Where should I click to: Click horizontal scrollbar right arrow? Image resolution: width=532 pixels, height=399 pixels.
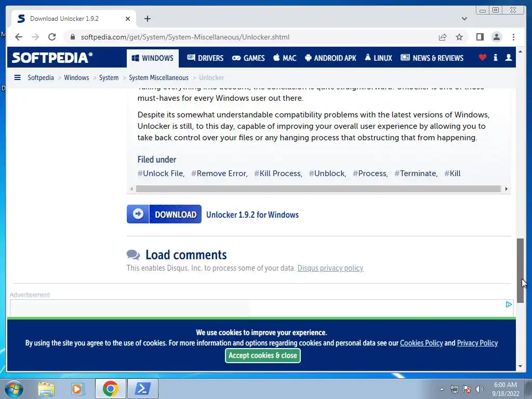(506, 189)
